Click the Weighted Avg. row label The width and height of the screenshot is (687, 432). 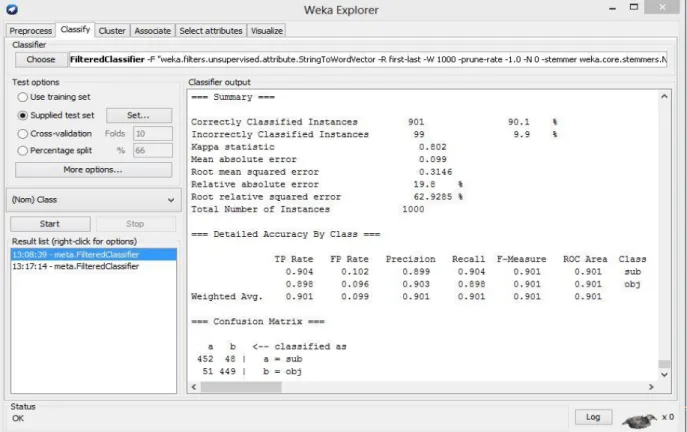click(x=227, y=297)
